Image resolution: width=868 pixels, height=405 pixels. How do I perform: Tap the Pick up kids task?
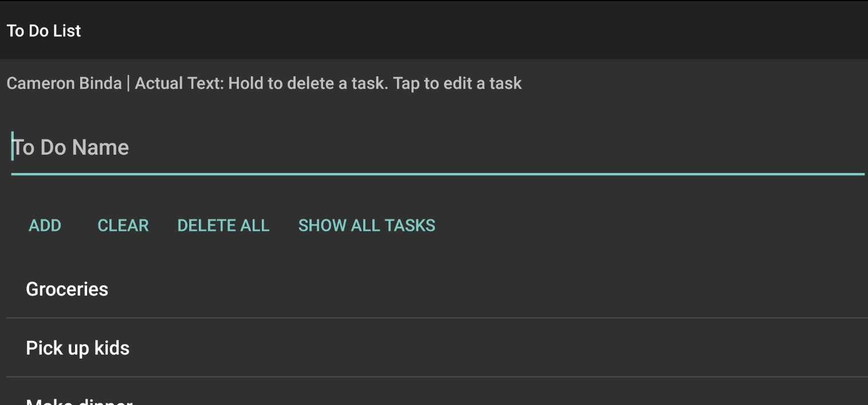pos(78,348)
